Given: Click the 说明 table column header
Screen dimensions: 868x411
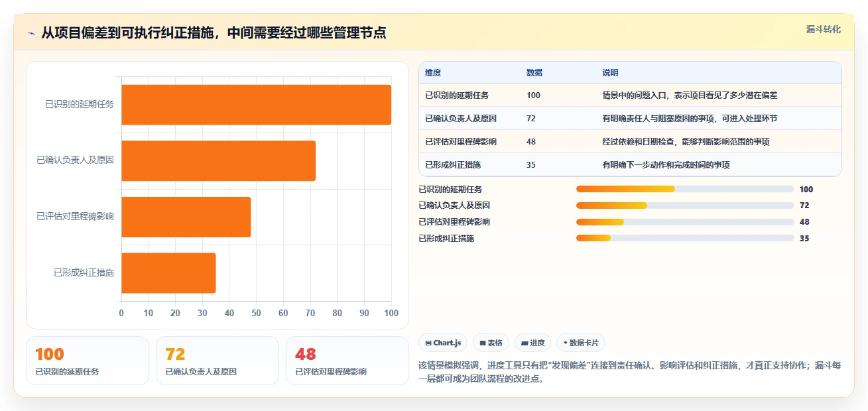Looking at the screenshot, I should coord(610,72).
